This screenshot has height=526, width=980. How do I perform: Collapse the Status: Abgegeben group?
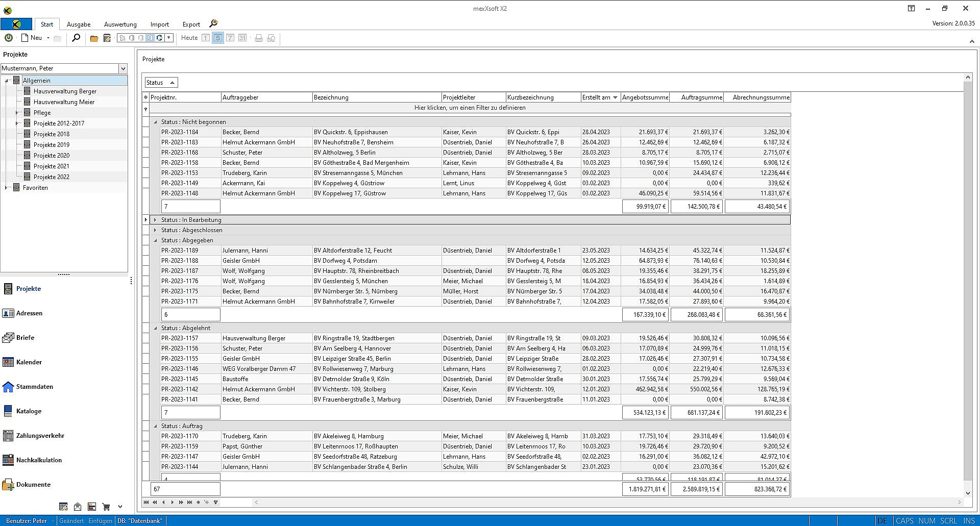tap(156, 240)
